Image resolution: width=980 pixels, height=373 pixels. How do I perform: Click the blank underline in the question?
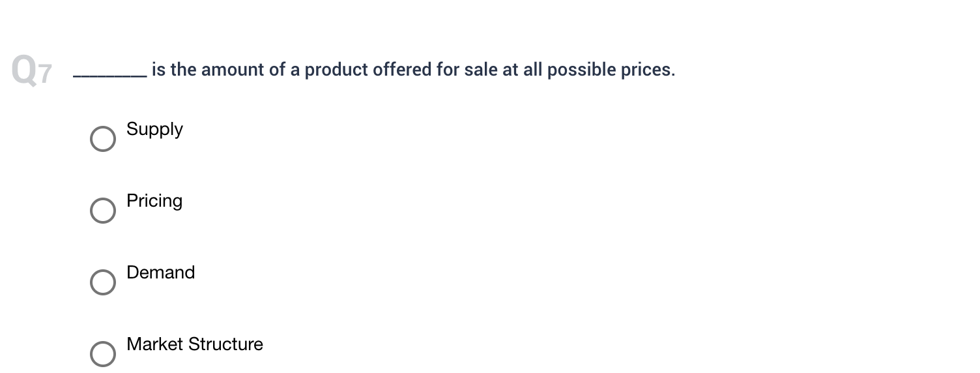tap(109, 76)
